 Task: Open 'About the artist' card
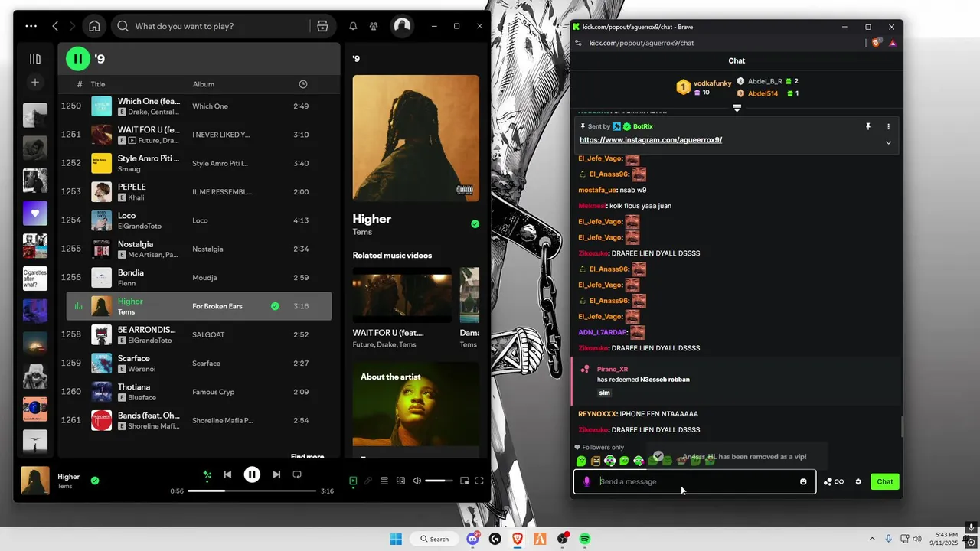[416, 404]
